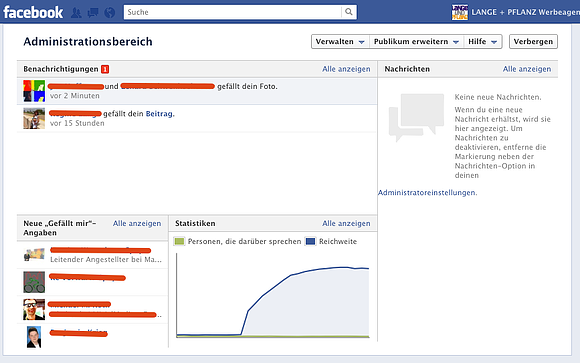This screenshot has width=580, height=363.
Task: Open the Beitrag link
Action: click(x=160, y=114)
